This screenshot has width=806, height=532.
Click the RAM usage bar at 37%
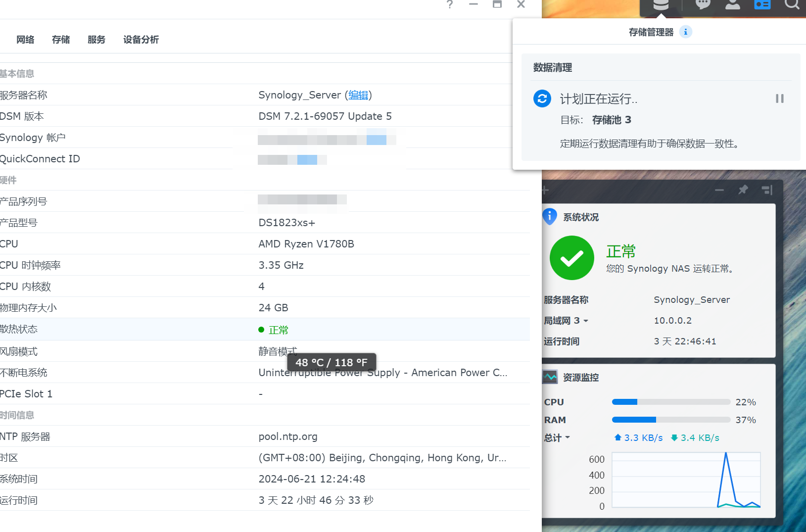tap(671, 420)
